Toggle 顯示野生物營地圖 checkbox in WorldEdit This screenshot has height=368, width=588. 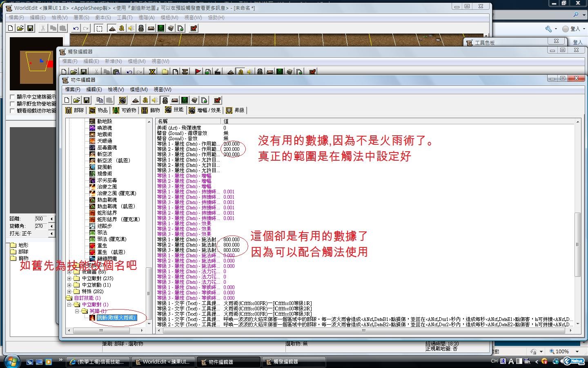tap(12, 104)
